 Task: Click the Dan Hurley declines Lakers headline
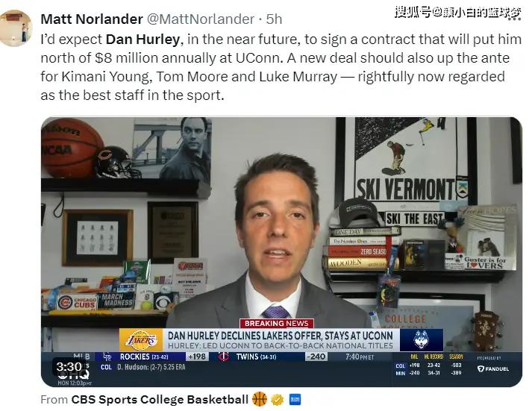281,336
